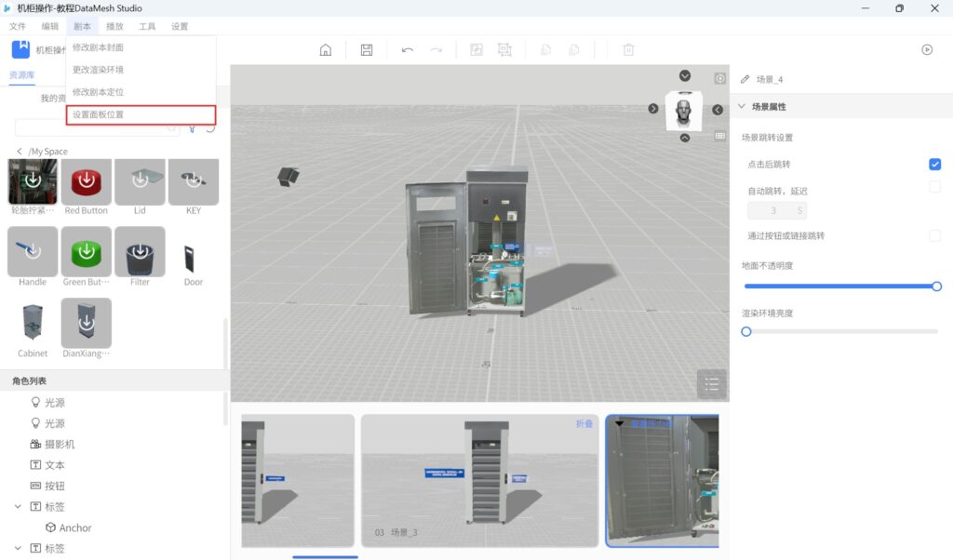Image resolution: width=953 pixels, height=560 pixels.
Task: Collapse the 场景属性 section
Action: click(x=742, y=107)
